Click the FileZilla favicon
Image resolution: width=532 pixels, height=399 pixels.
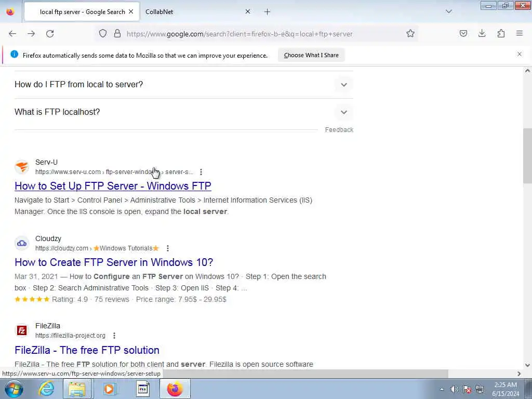(x=22, y=330)
